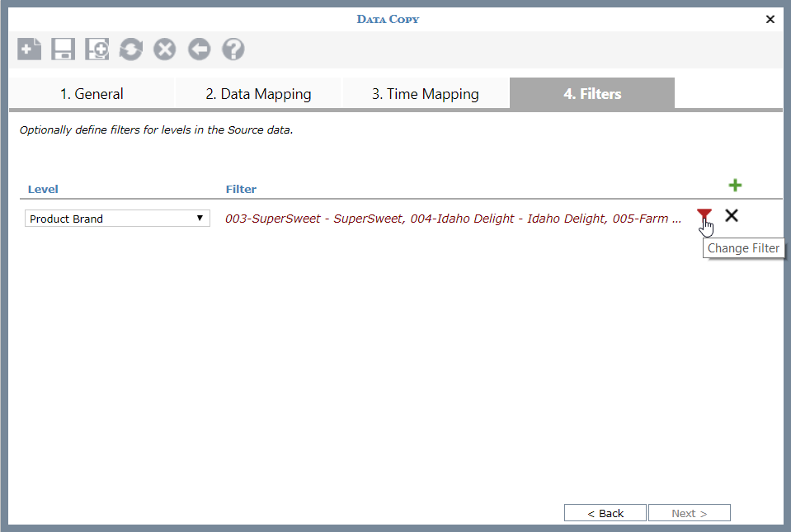The width and height of the screenshot is (791, 532).
Task: Click the < Back button
Action: 605,513
